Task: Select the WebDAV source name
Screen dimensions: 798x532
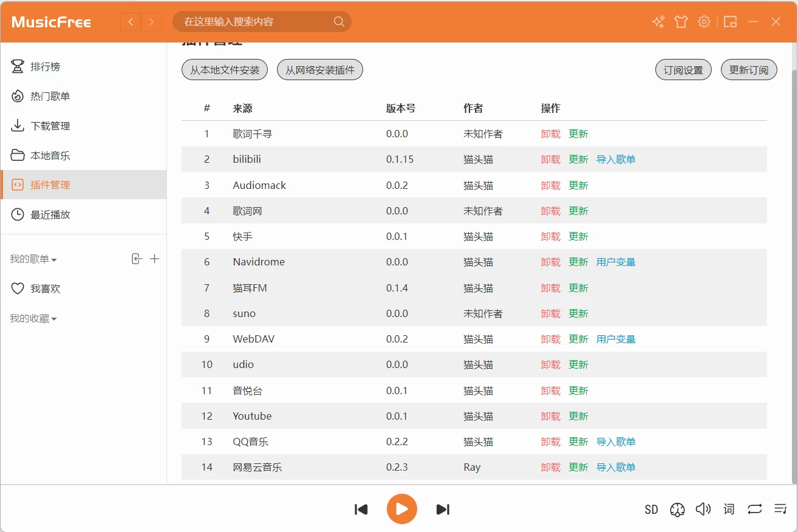Action: [x=254, y=339]
